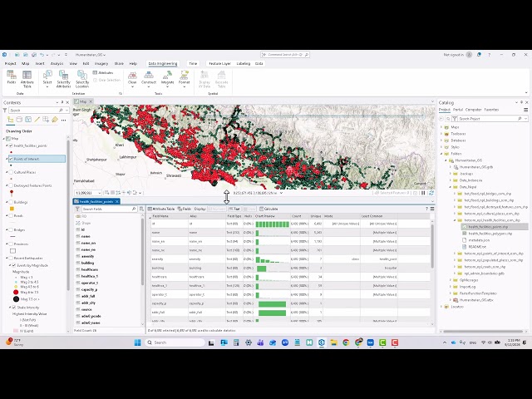Open the Integrate tools menu
532x399 pixels.
[x=167, y=78]
